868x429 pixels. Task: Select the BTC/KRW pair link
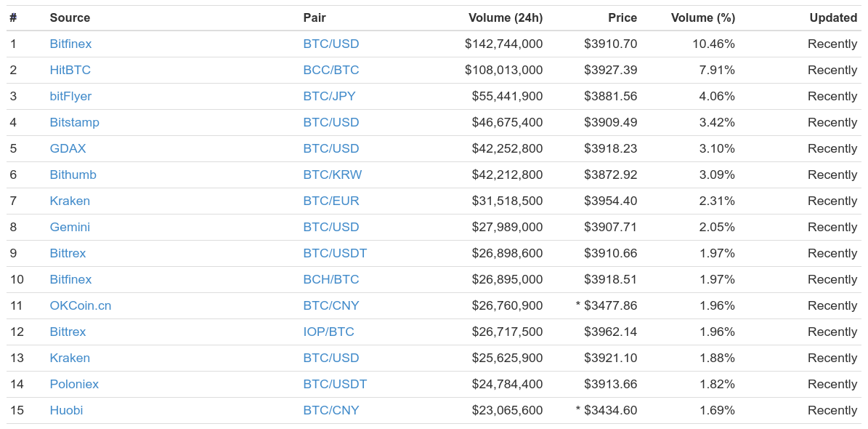[333, 175]
